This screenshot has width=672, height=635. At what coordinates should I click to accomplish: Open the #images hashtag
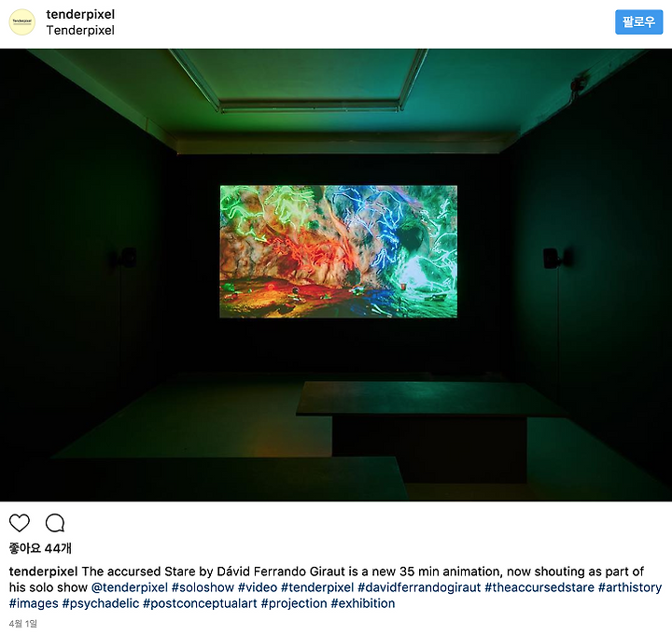point(34,603)
